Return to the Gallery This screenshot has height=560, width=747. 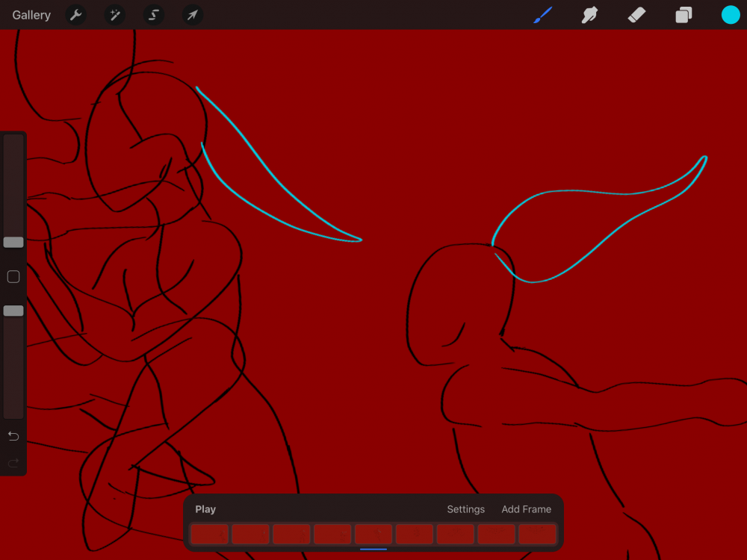[x=31, y=15]
